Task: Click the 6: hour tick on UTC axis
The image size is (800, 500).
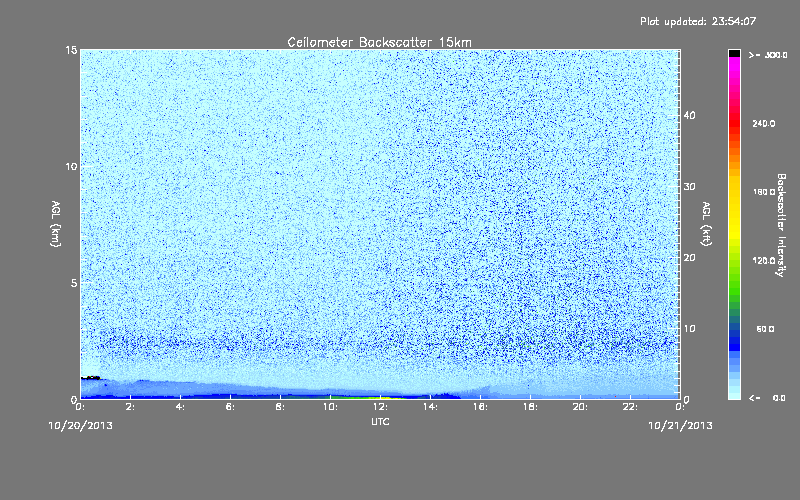Action: coord(231,407)
